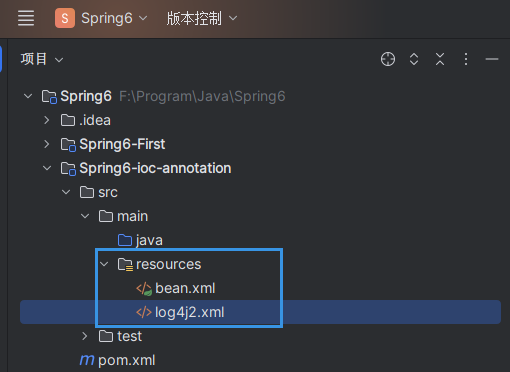Collapse the resources folder chevron
The height and width of the screenshot is (372, 510).
pyautogui.click(x=104, y=264)
